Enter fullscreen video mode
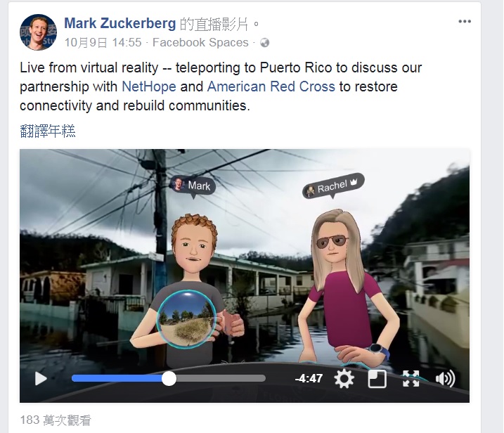The width and height of the screenshot is (504, 433). tap(411, 379)
